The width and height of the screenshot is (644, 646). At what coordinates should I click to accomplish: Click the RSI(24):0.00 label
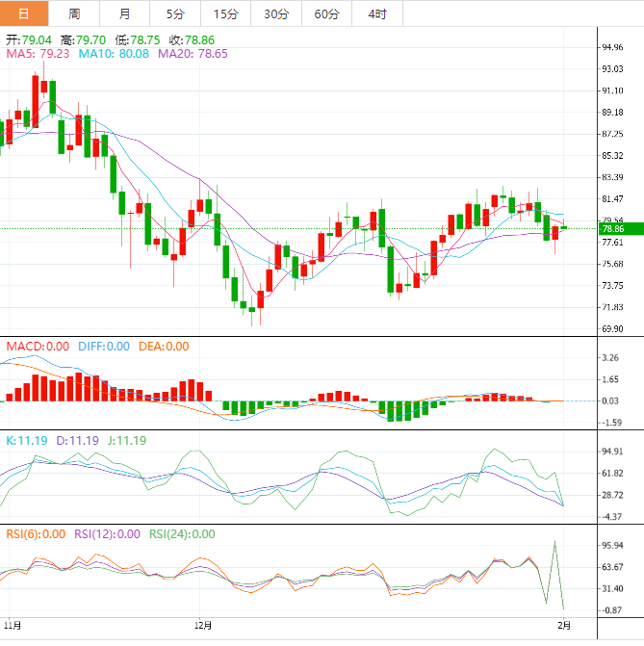click(x=182, y=534)
